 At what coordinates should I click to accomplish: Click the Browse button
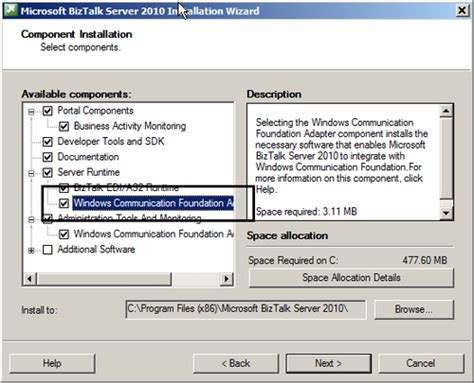tap(414, 309)
